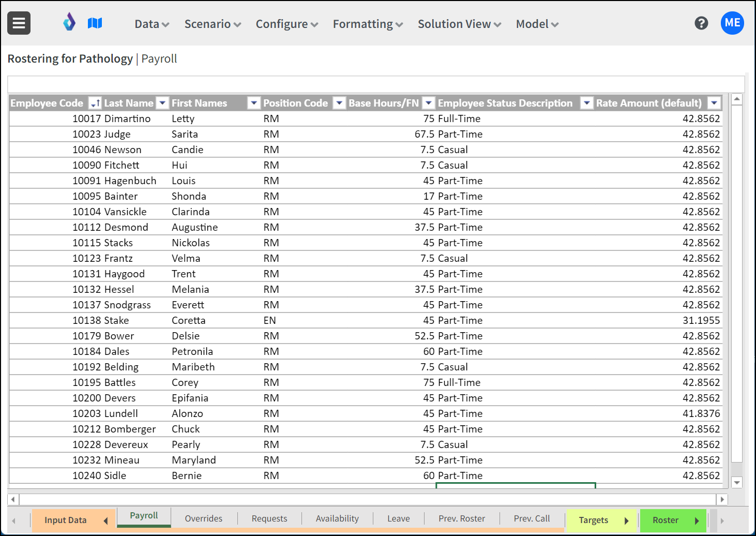Switch to the Prev. Roster tab
Screen dimensions: 756x536
(462, 518)
